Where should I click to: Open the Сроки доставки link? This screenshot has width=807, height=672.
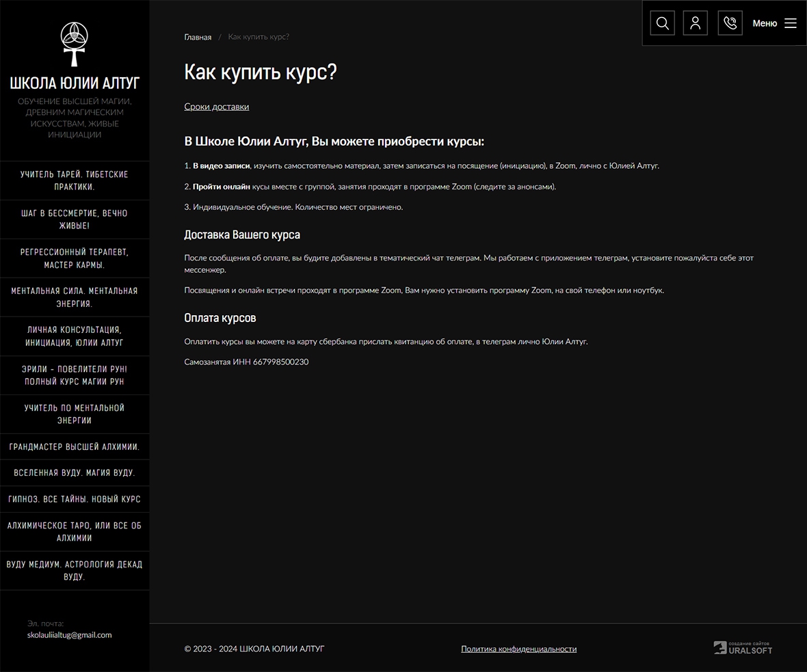[x=216, y=107]
